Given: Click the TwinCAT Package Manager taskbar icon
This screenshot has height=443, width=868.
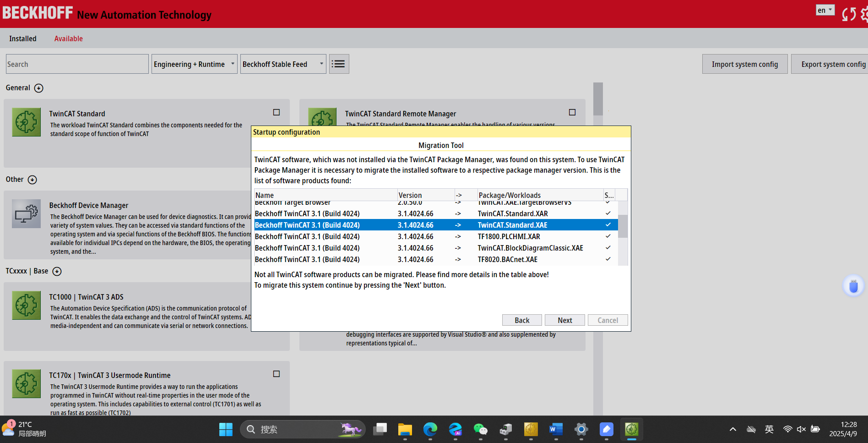Looking at the screenshot, I should (x=632, y=429).
